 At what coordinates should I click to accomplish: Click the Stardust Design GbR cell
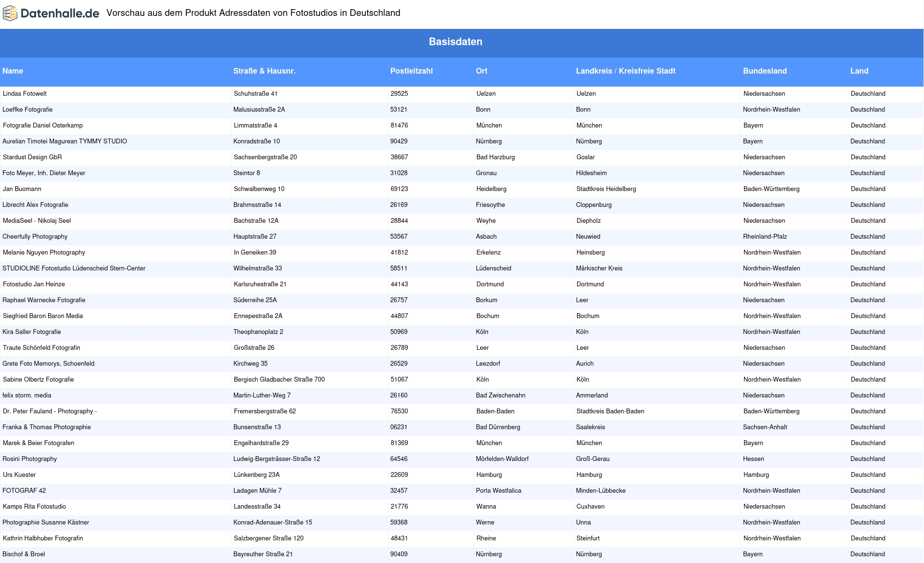[x=32, y=157]
